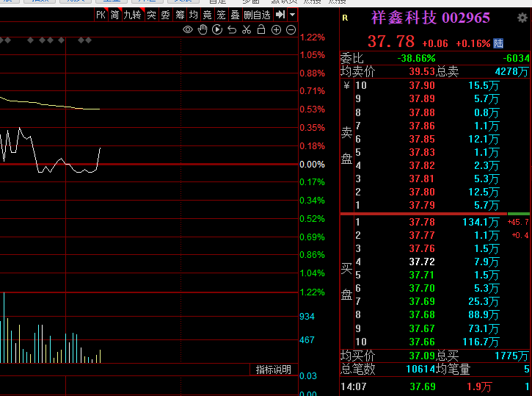Viewport: 532px width, 396px height.
Task: Click the red-green buy/sell ratio bar
Action: click(x=435, y=214)
